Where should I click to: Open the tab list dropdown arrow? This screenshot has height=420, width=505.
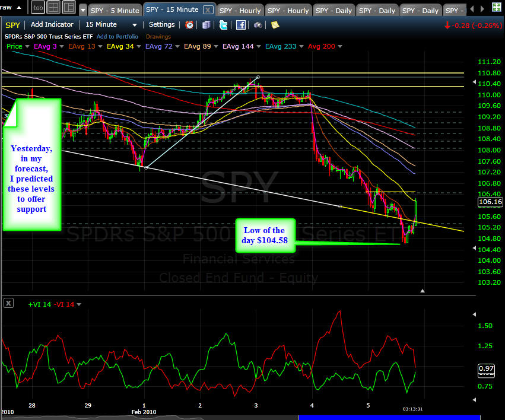pos(83,10)
